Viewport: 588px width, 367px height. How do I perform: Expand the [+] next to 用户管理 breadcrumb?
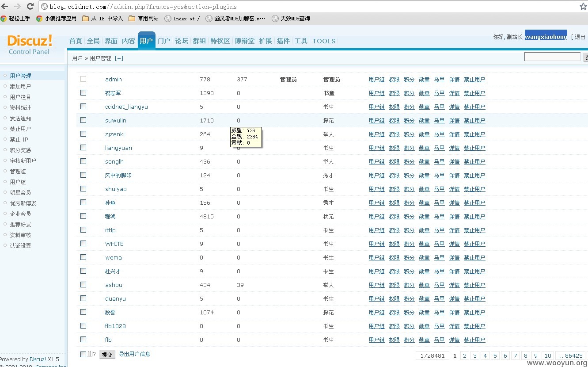coord(119,58)
